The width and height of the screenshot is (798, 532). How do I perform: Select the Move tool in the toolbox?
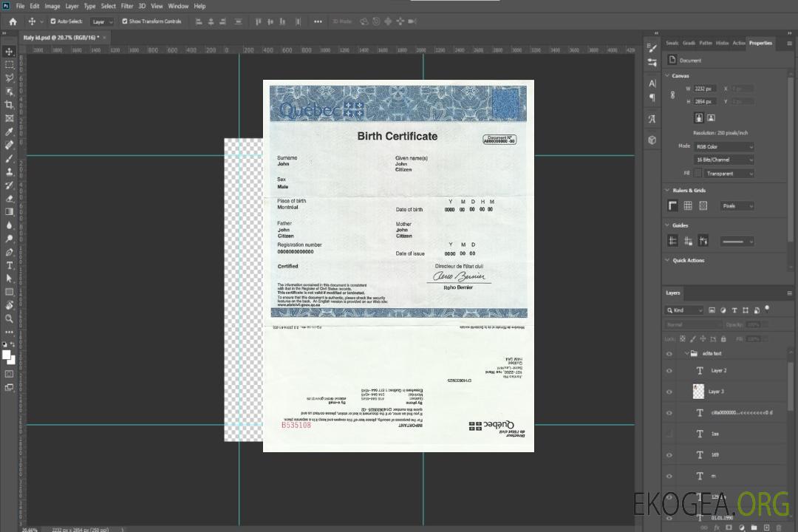(9, 52)
